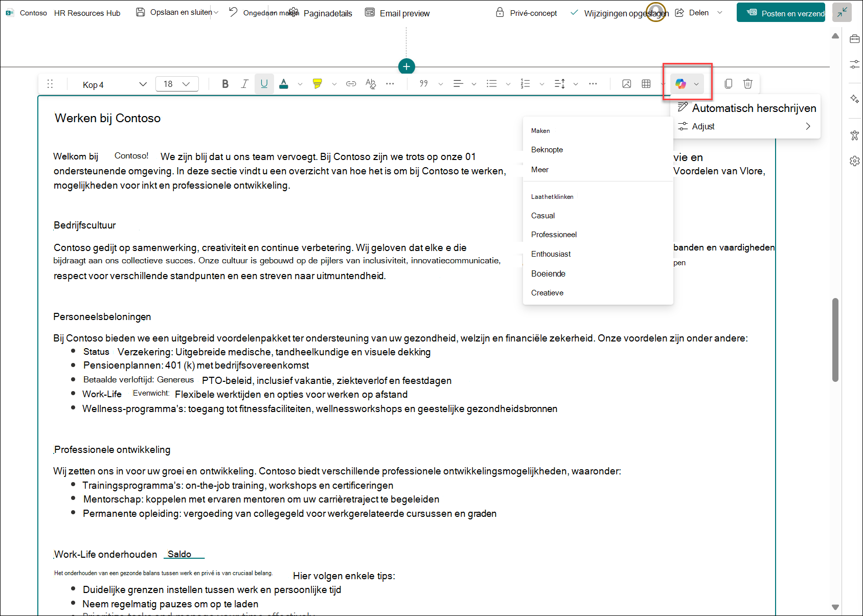Open the first more-options ellipsis in toolbar
The width and height of the screenshot is (863, 616).
[x=390, y=84]
